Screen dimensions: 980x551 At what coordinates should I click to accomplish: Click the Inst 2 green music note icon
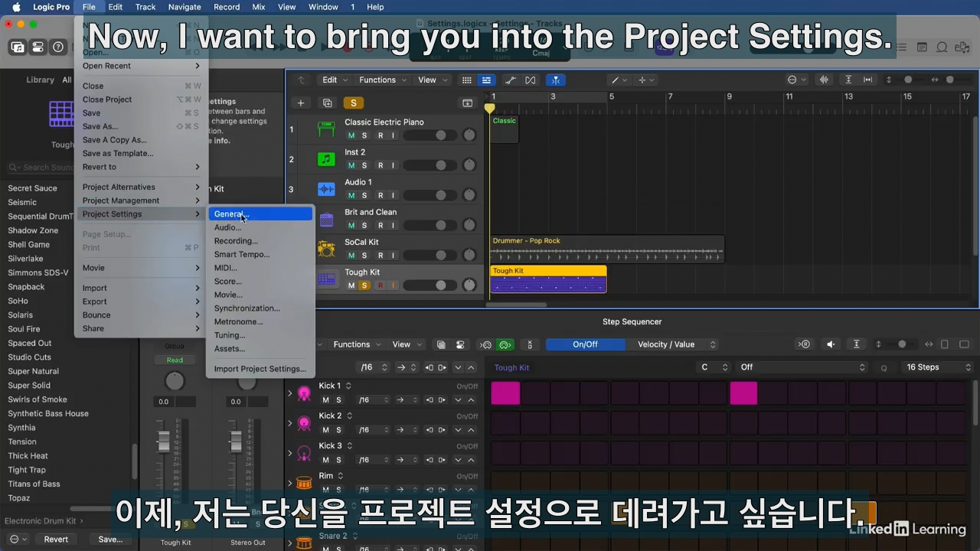(x=327, y=159)
